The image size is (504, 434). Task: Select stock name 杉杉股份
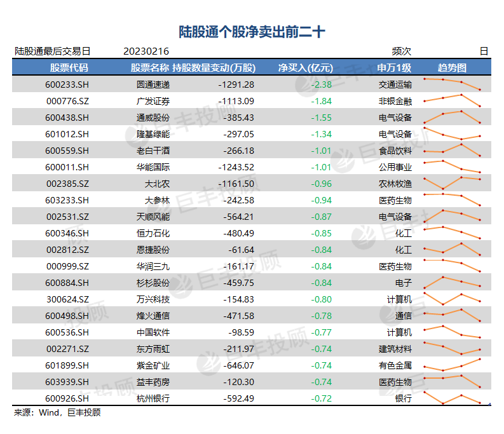click(x=153, y=283)
